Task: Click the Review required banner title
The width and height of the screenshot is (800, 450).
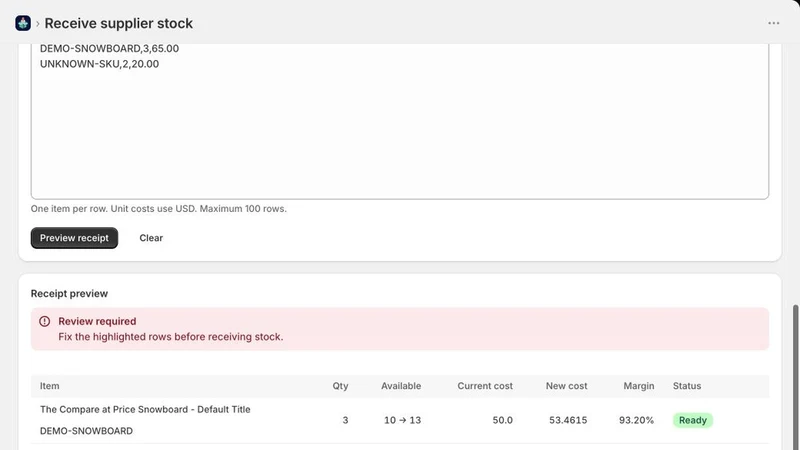Action: point(97,321)
